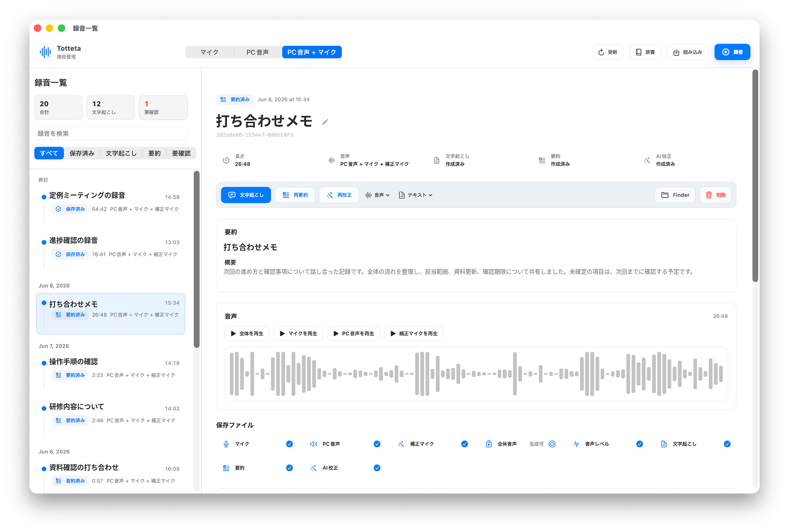Viewport: 789px width, 532px height.
Task: Toggle the 補正マイク file checkmark
Action: pos(464,444)
